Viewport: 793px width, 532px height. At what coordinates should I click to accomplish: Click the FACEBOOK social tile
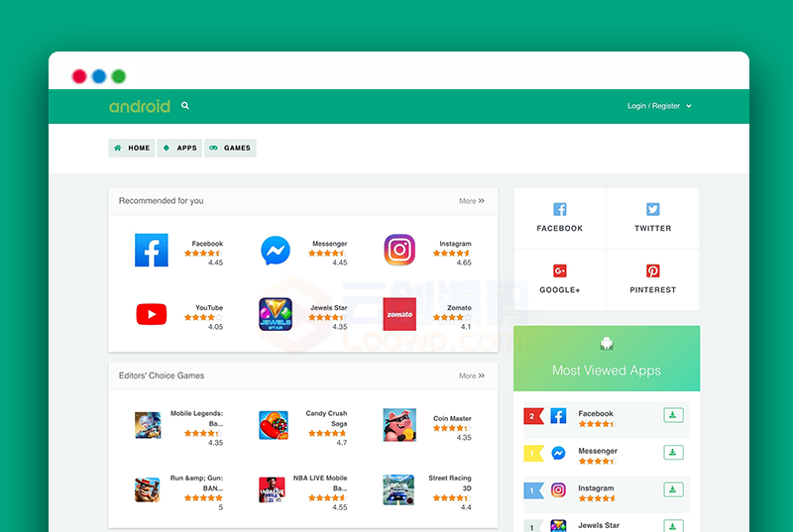pos(560,218)
